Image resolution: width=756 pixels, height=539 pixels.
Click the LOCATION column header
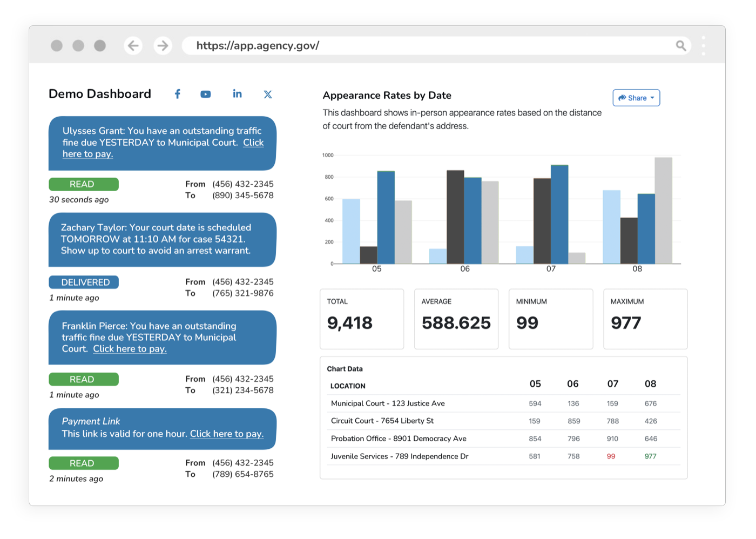tap(348, 386)
